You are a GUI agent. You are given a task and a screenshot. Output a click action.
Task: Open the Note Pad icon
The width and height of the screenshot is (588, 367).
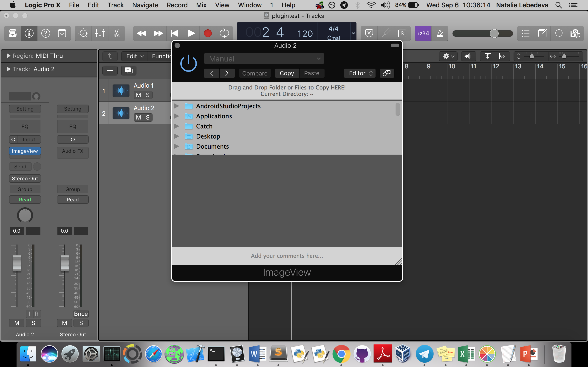542,33
